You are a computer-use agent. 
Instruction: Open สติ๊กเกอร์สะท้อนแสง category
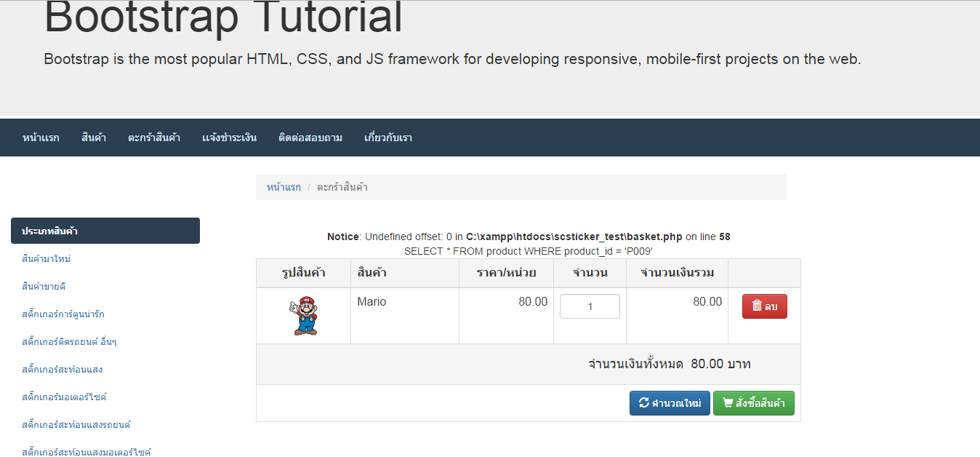(x=62, y=370)
